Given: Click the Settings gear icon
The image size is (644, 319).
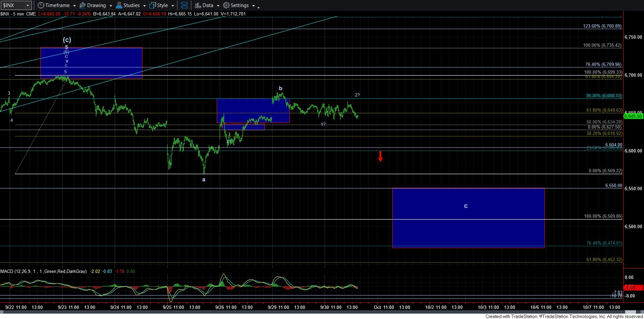Looking at the screenshot, I should pyautogui.click(x=226, y=5).
